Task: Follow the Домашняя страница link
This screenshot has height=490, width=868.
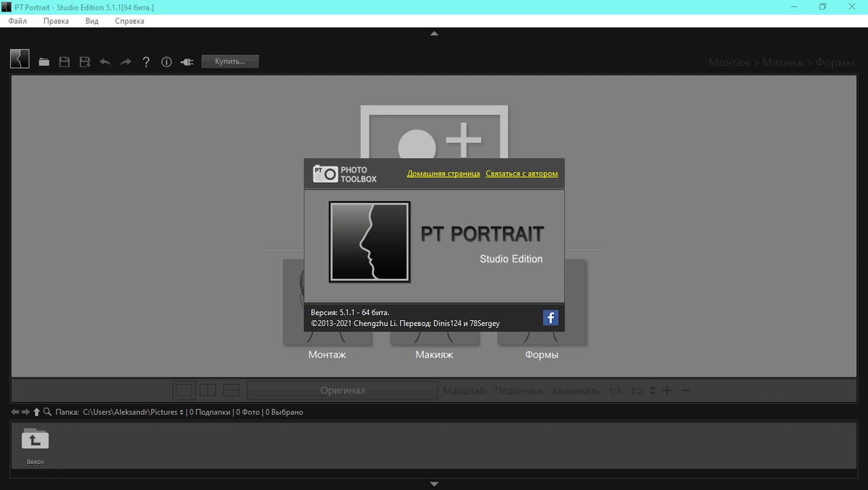Action: point(443,173)
